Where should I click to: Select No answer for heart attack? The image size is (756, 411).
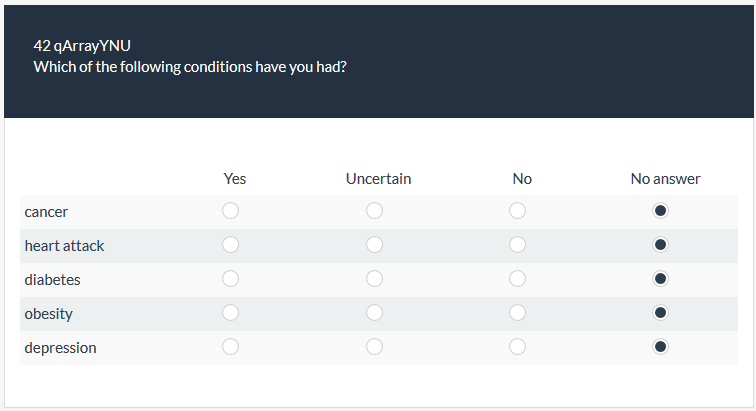click(x=660, y=245)
